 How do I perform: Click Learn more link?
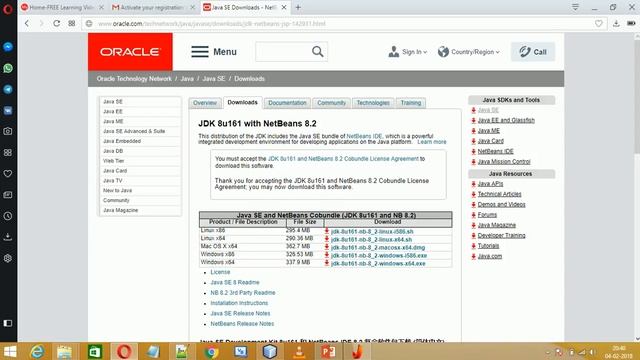coord(432,142)
